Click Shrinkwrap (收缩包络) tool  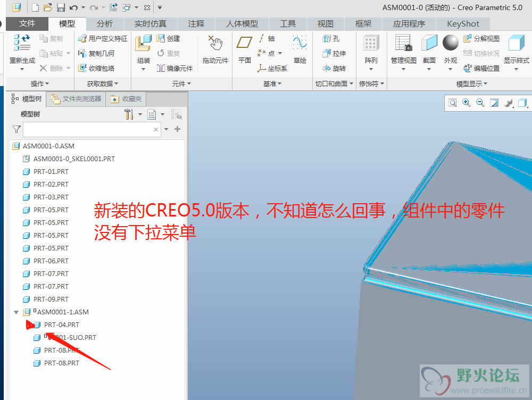(x=96, y=68)
